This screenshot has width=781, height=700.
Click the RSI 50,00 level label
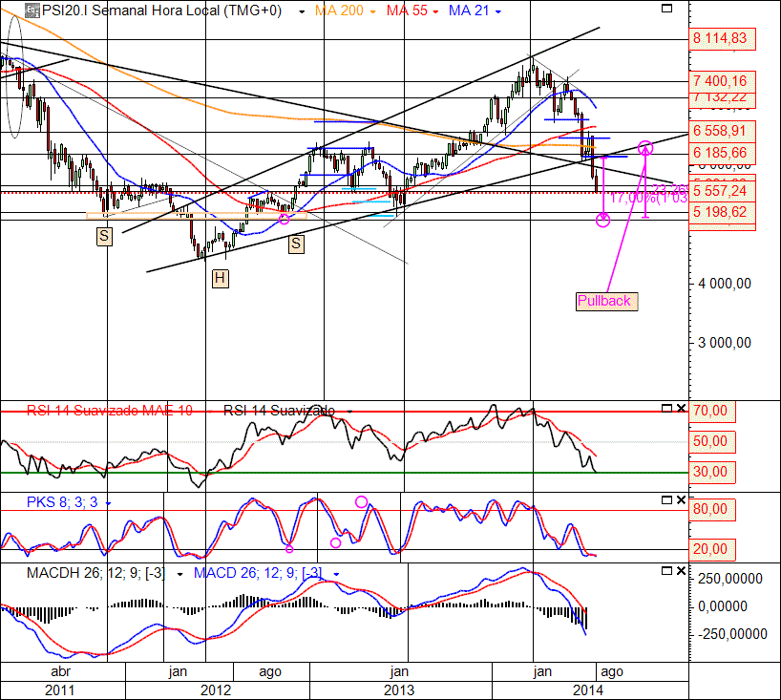tap(711, 441)
